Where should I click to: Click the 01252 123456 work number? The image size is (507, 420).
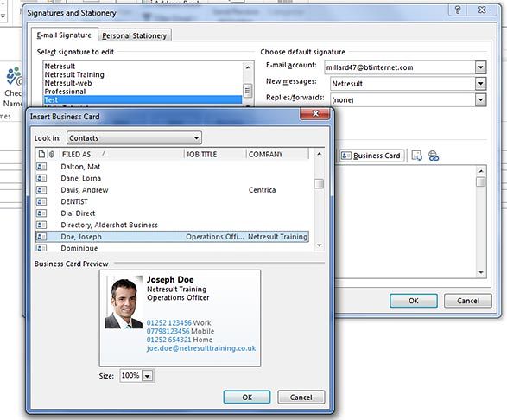169,322
